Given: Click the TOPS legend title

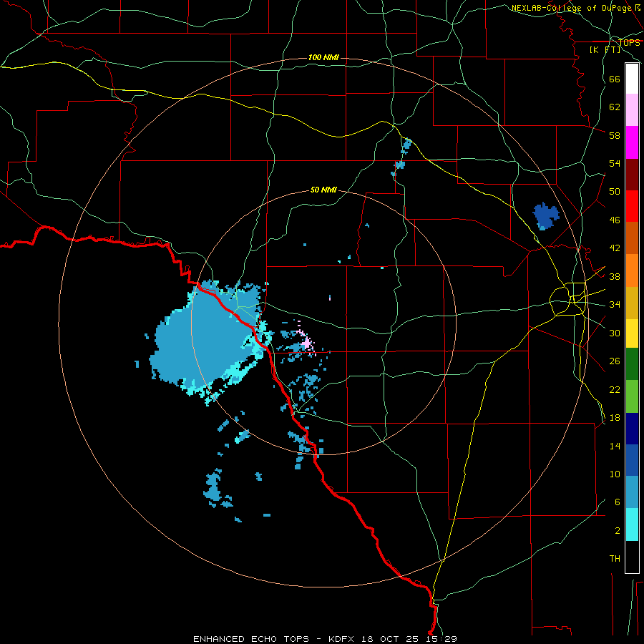Looking at the screenshot, I should coord(629,43).
